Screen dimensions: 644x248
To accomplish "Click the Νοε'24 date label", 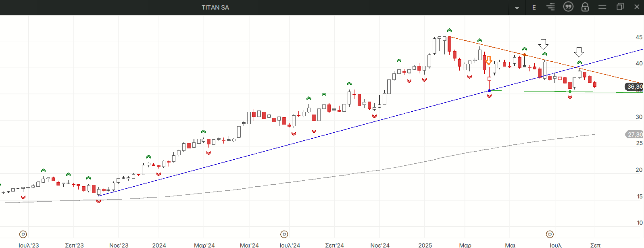I will (x=380, y=245).
